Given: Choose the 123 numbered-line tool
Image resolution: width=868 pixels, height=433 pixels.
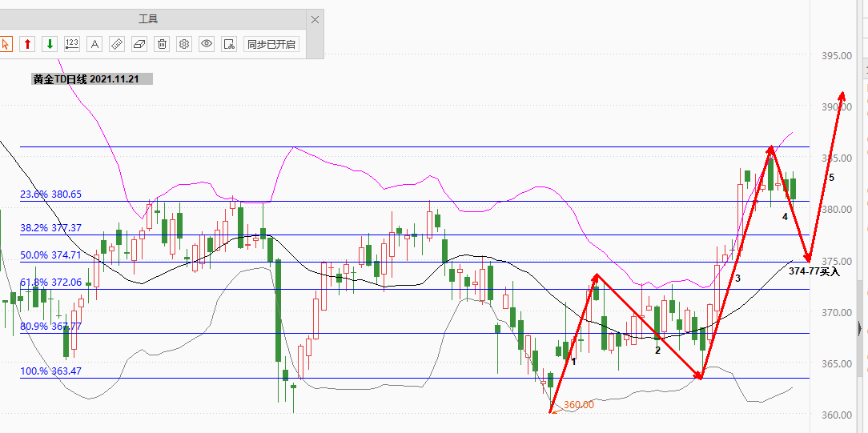Looking at the screenshot, I should pyautogui.click(x=72, y=44).
